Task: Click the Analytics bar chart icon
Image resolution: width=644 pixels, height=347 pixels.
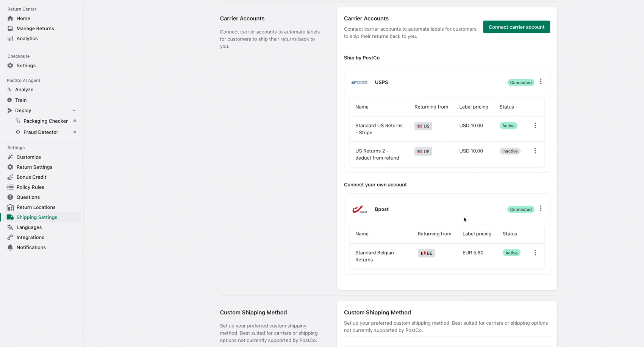Action: [x=10, y=39]
